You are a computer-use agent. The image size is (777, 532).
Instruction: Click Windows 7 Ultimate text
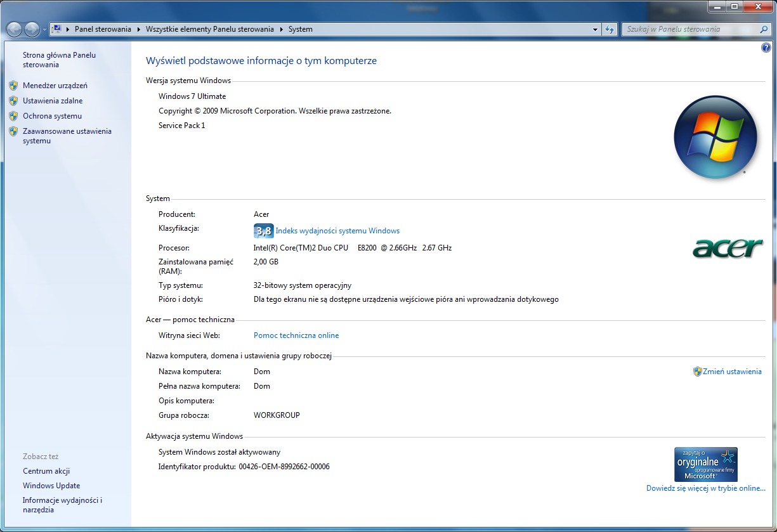(192, 96)
